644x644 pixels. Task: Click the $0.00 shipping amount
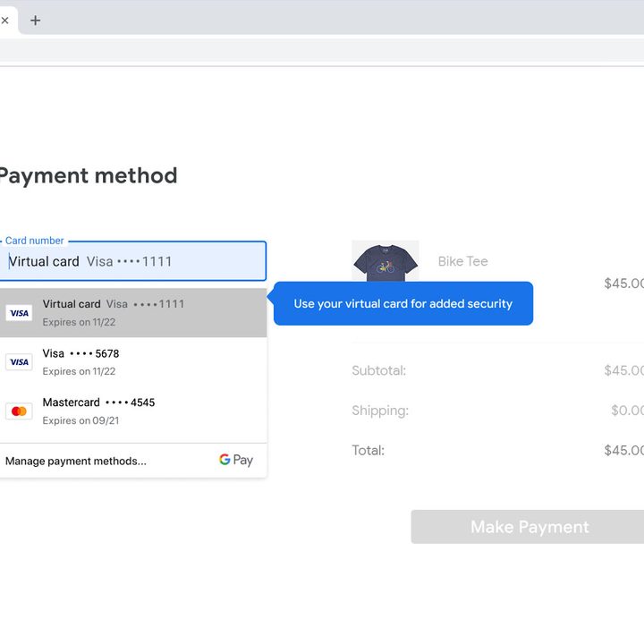(x=627, y=411)
